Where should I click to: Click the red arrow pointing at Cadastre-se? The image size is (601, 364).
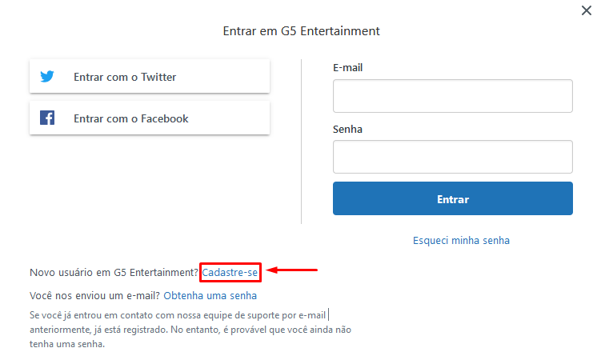tap(291, 270)
